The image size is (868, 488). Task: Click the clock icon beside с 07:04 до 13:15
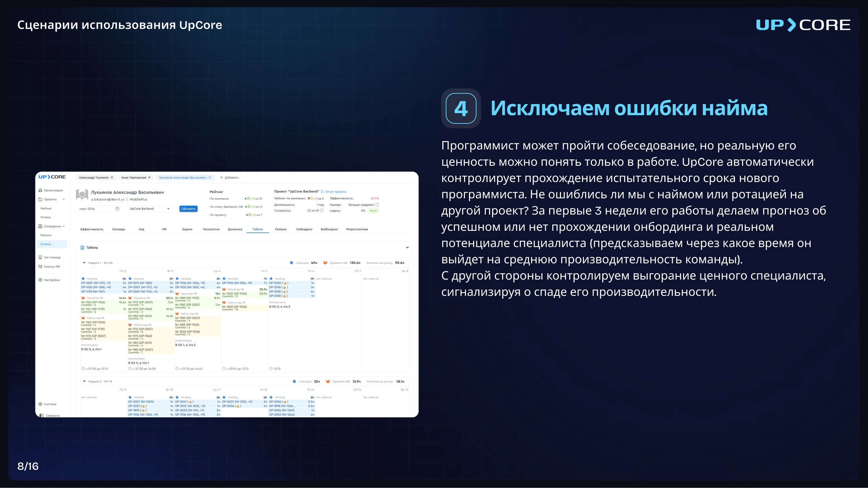[x=83, y=369]
